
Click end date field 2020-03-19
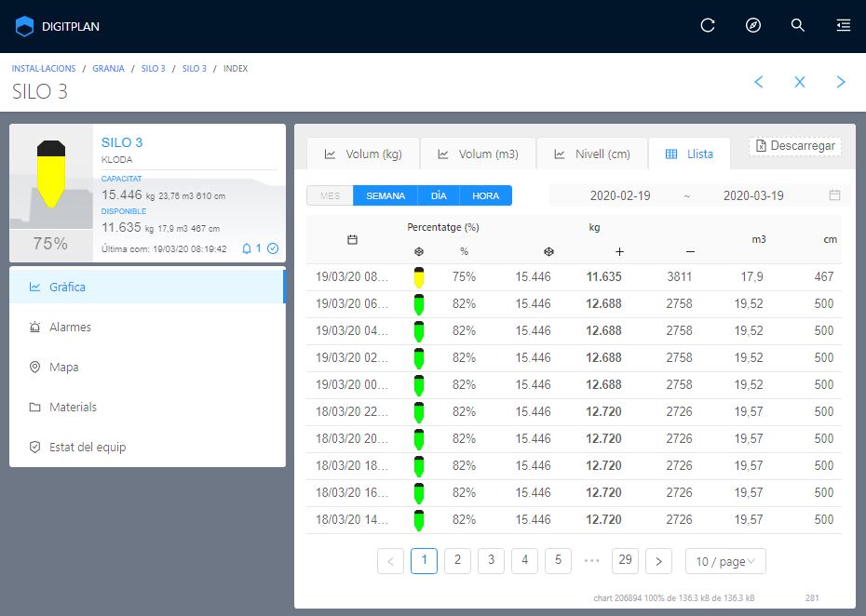coord(753,196)
